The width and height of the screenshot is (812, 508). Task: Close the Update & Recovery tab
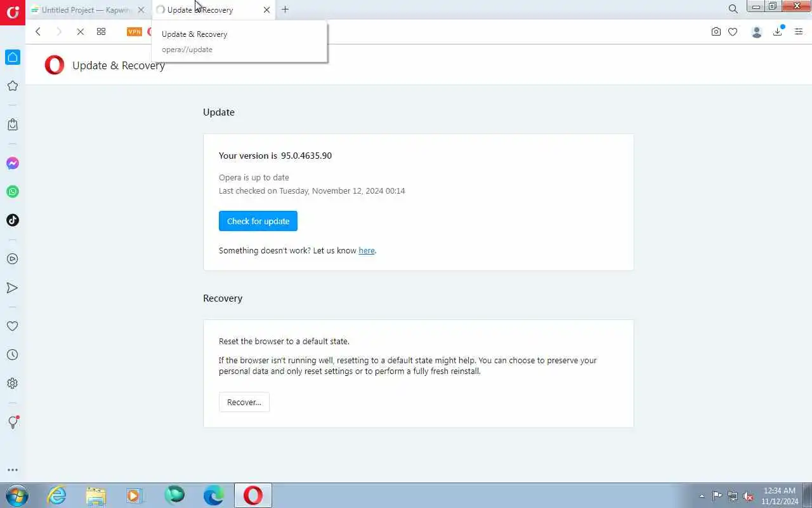pos(266,10)
